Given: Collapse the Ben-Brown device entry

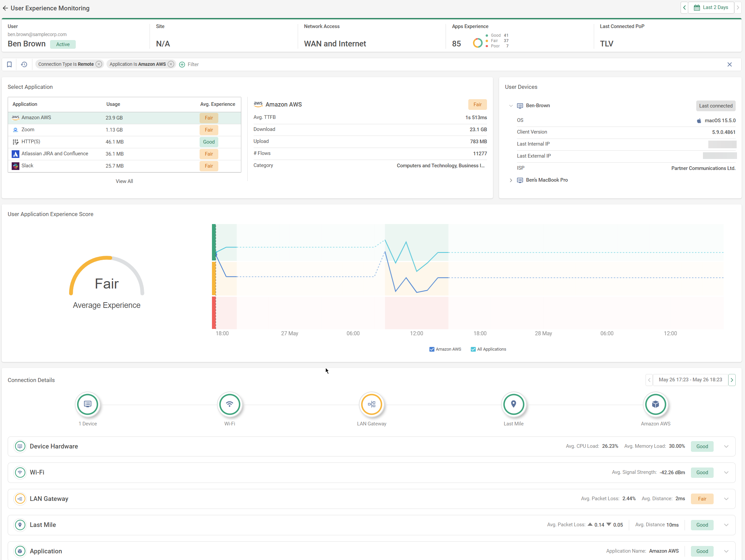Looking at the screenshot, I should point(511,106).
